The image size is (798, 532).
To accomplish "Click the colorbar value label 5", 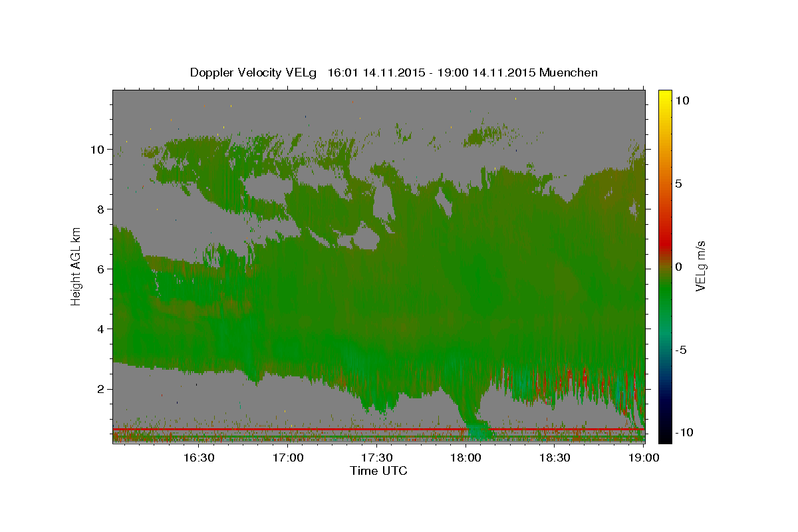I will point(678,184).
